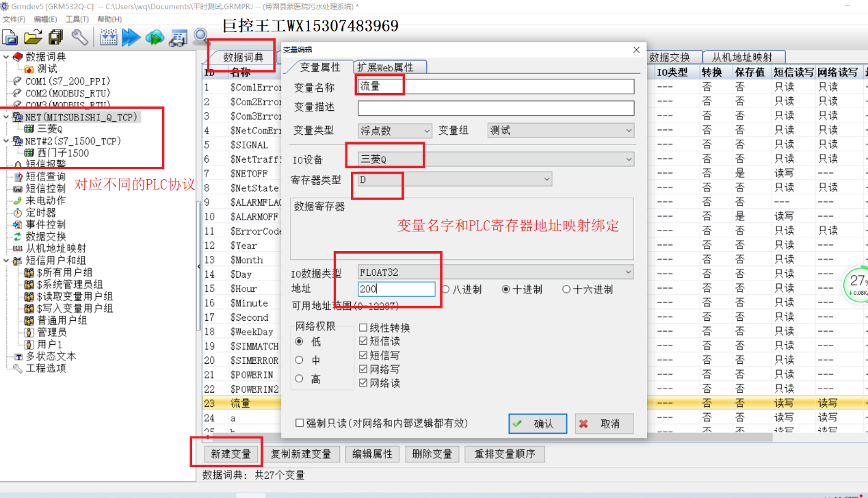Select the 十六进制 radio button
Image resolution: width=868 pixels, height=498 pixels.
(566, 289)
